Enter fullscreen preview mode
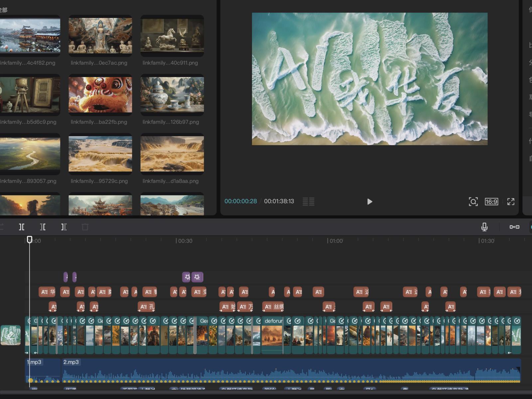The width and height of the screenshot is (532, 399). [x=511, y=202]
